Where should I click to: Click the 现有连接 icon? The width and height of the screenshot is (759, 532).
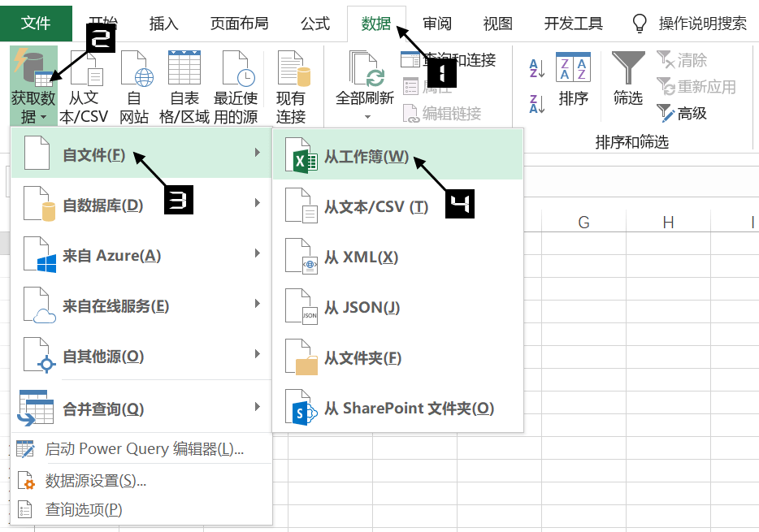[x=293, y=67]
